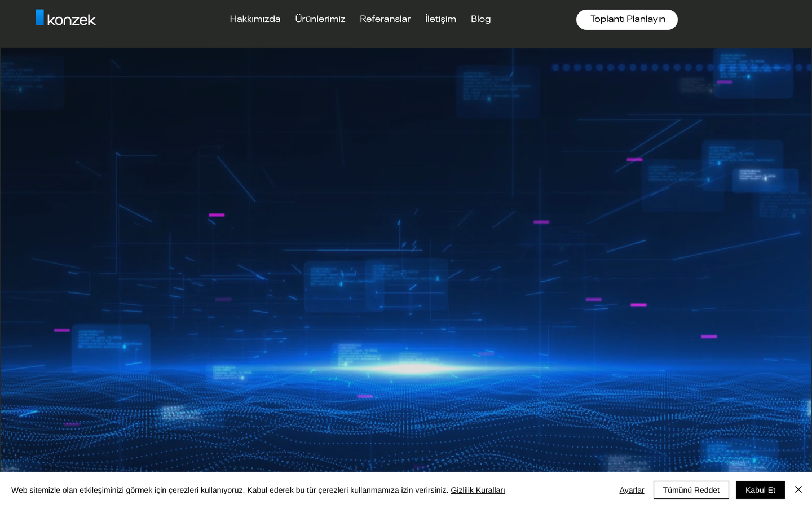Image resolution: width=812 pixels, height=508 pixels.
Task: Open the Gizlilik Kuralları link
Action: click(478, 490)
